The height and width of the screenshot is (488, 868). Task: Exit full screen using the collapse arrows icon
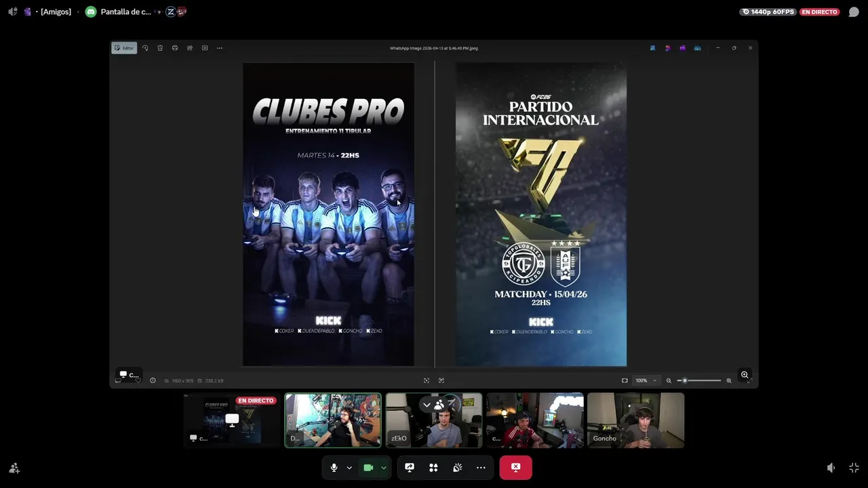(854, 468)
